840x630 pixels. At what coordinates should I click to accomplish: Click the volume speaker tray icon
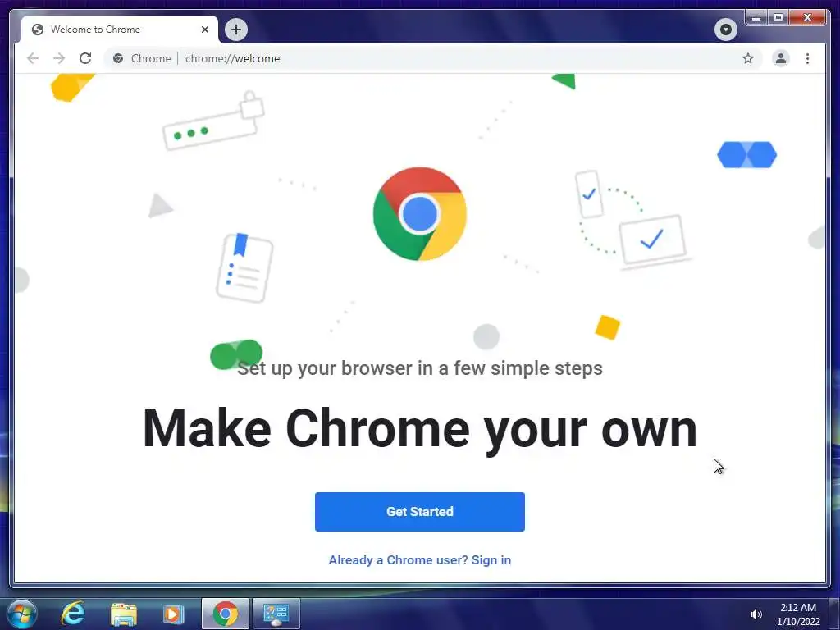pos(756,614)
